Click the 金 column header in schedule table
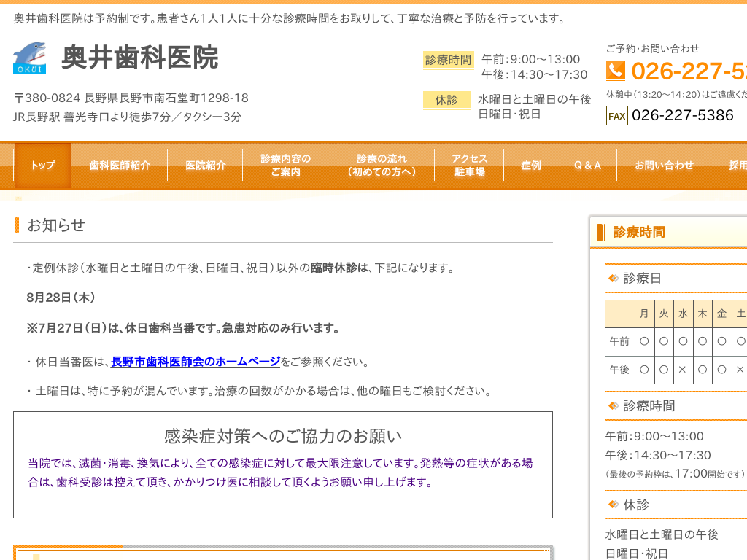 (721, 314)
